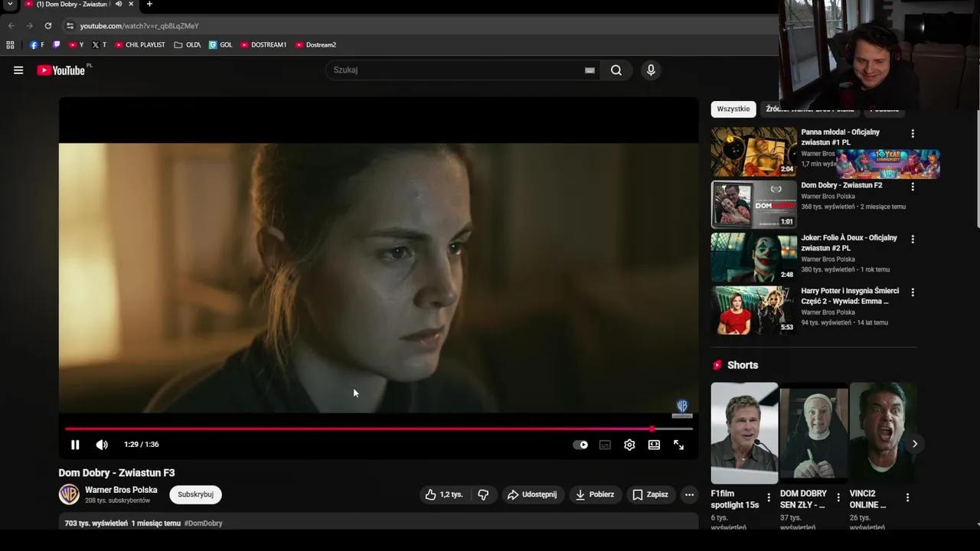The width and height of the screenshot is (980, 551).
Task: Open options menu for Dom Dobry - Zwiastun F2
Action: (x=912, y=186)
